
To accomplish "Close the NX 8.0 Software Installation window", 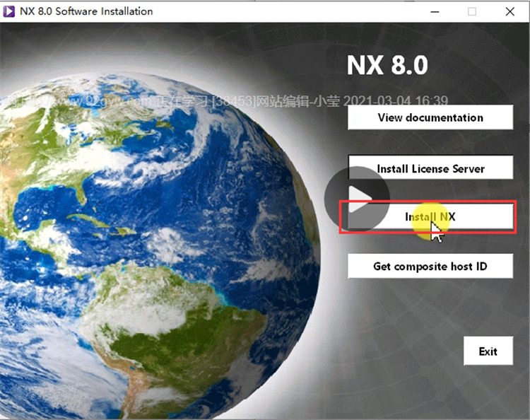I will (510, 11).
